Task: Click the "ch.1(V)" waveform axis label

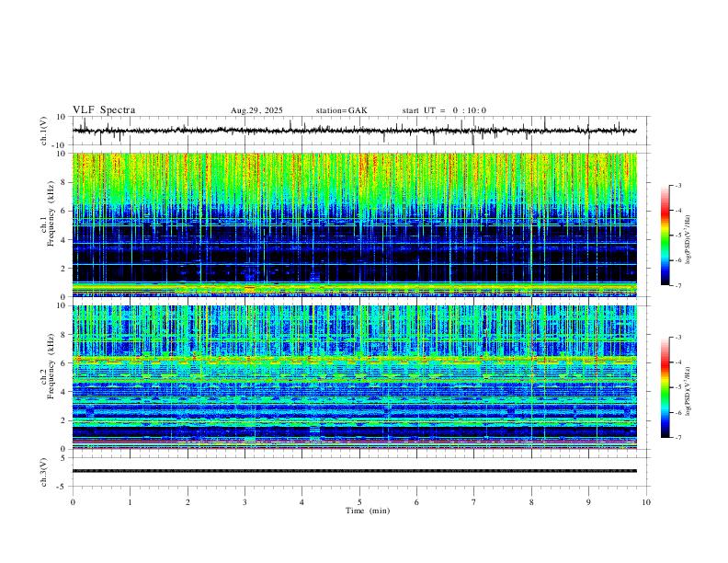Action: point(44,131)
